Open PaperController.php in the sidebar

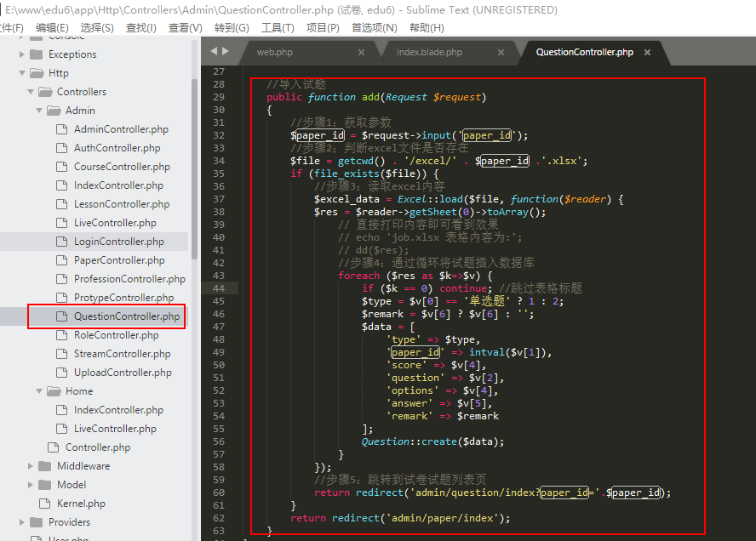point(119,260)
